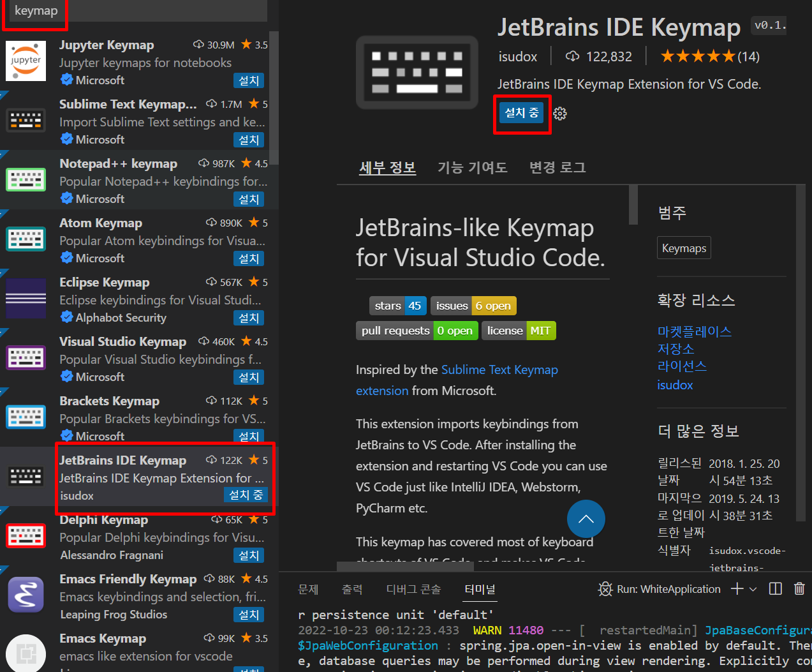Click the Alphabot Security publisher text

point(121,318)
